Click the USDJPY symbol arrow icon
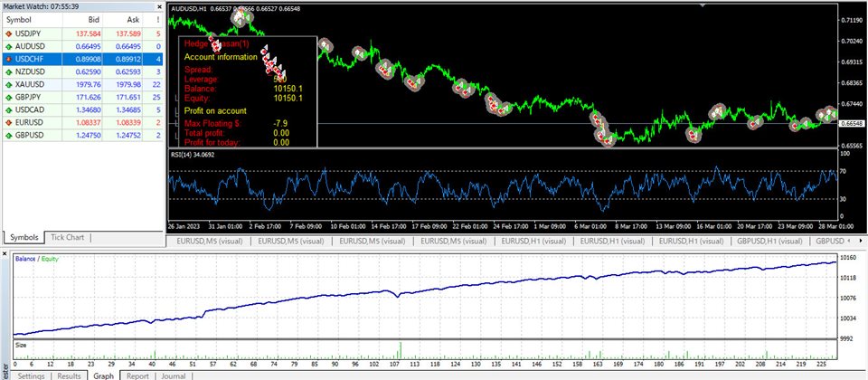This screenshot has width=868, height=380. point(10,33)
